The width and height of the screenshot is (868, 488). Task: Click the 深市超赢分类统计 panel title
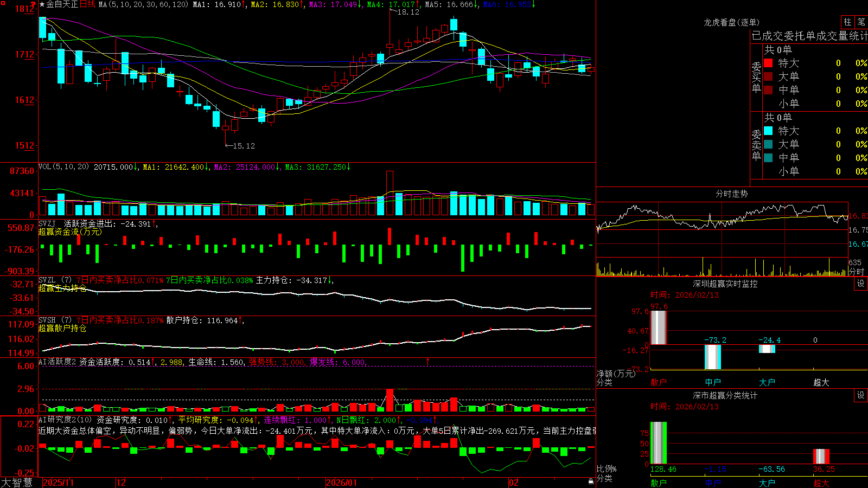point(725,395)
